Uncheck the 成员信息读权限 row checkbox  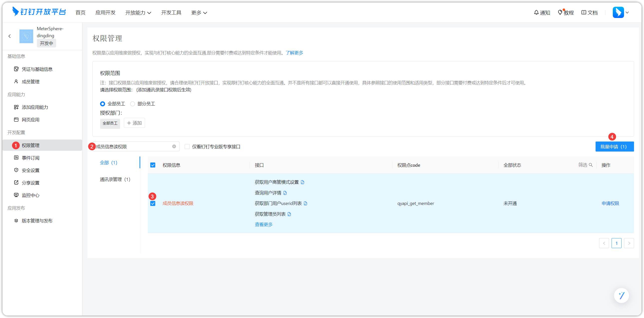coord(153,203)
